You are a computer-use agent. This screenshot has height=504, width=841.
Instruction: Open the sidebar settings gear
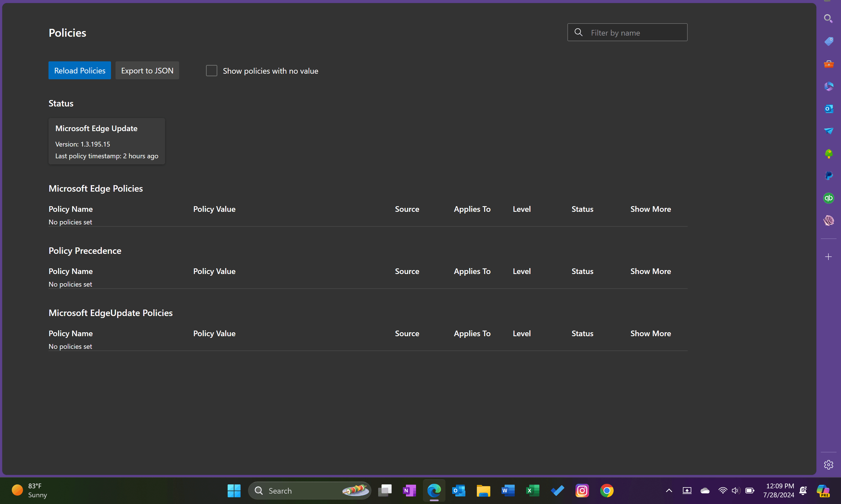point(828,464)
